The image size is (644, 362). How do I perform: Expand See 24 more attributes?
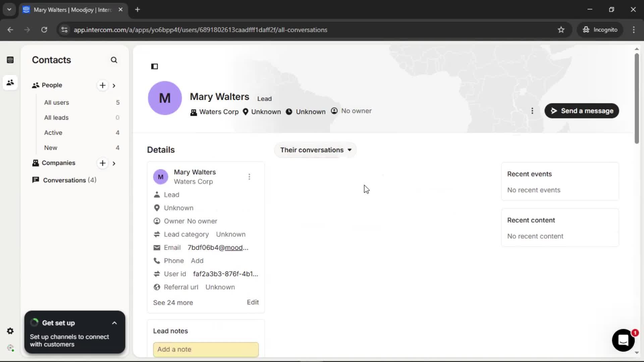[x=173, y=303]
